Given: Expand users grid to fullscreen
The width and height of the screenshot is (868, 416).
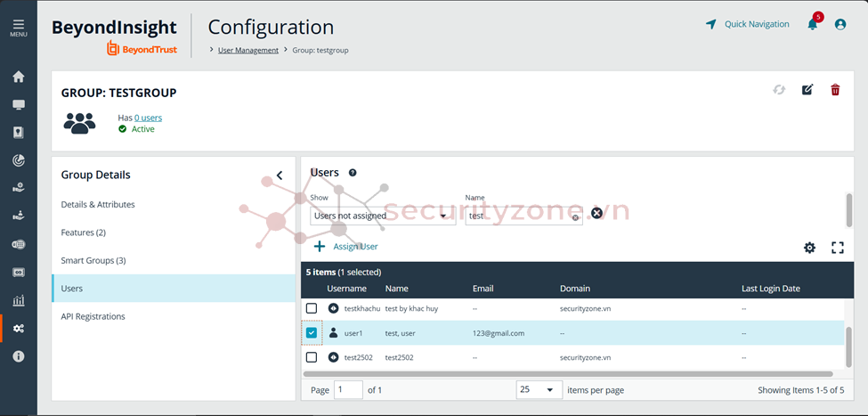Looking at the screenshot, I should click(x=837, y=248).
